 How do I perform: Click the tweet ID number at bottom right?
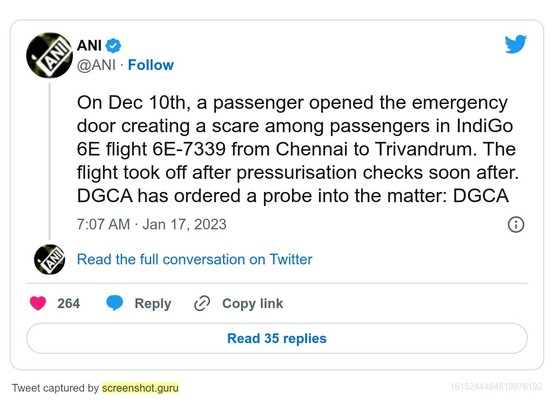[x=496, y=387]
